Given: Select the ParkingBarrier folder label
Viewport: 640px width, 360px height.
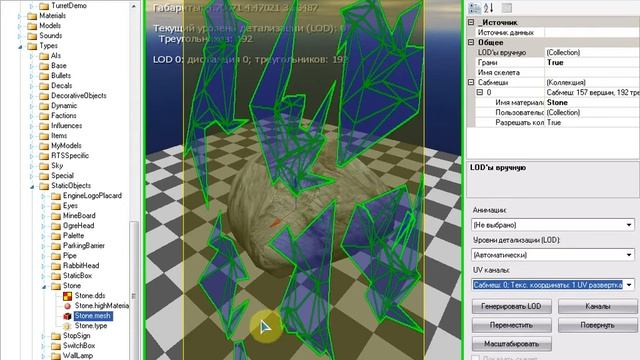Looking at the screenshot, I should pos(84,246).
